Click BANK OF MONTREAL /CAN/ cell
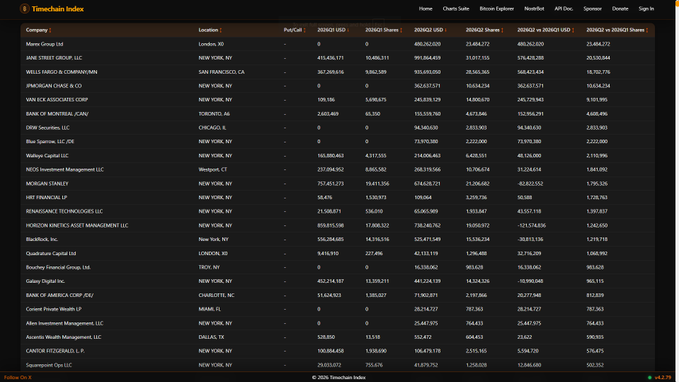679x382 pixels. tap(57, 114)
